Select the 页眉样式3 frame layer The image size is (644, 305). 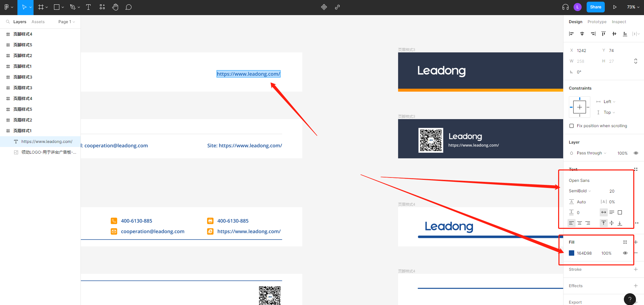click(x=23, y=88)
